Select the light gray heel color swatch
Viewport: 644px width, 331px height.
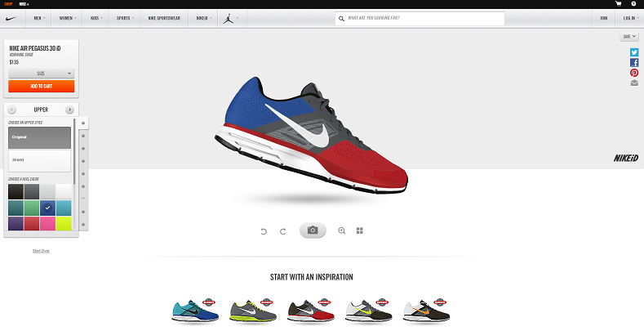click(x=47, y=191)
